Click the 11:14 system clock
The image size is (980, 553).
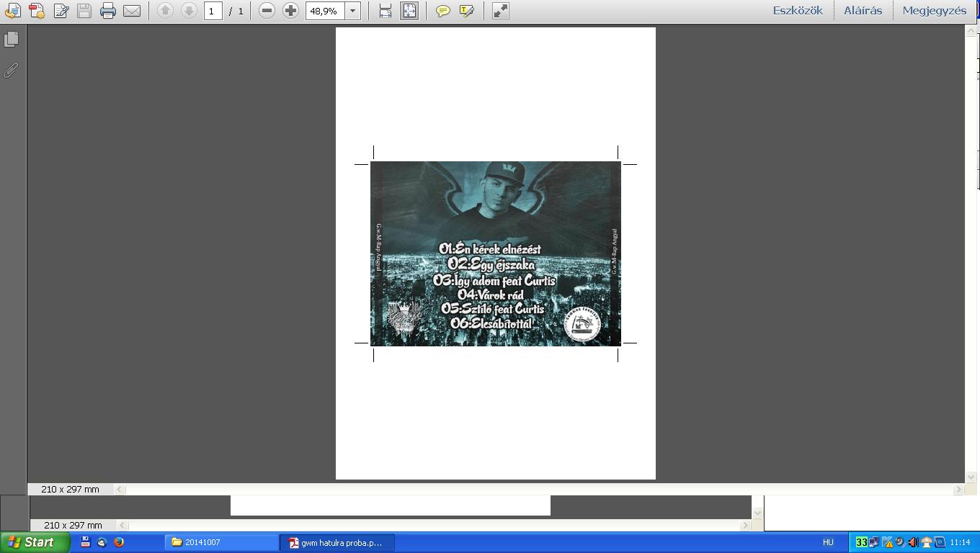coord(960,542)
